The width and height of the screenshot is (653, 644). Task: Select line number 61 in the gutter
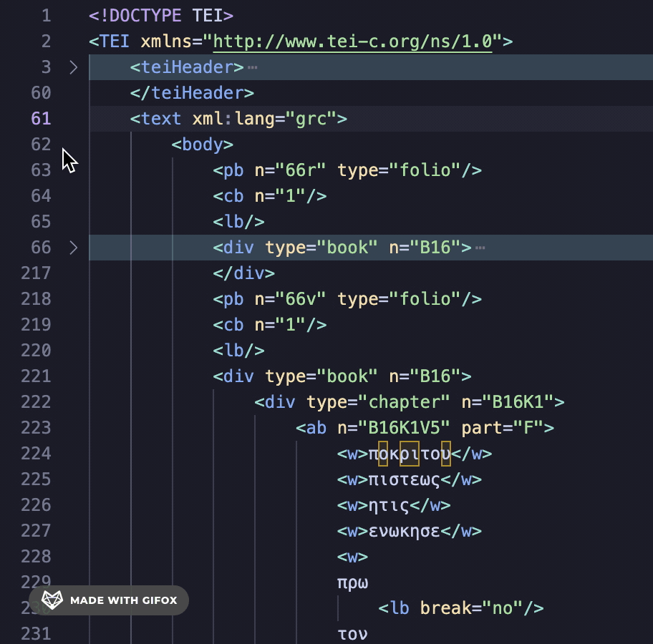(41, 119)
